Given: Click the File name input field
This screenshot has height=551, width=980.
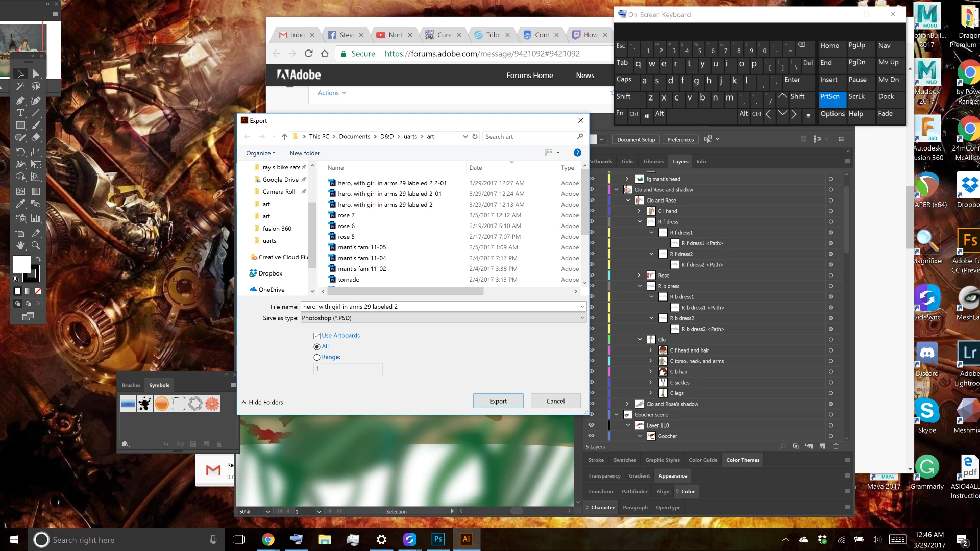Looking at the screenshot, I should [x=439, y=307].
